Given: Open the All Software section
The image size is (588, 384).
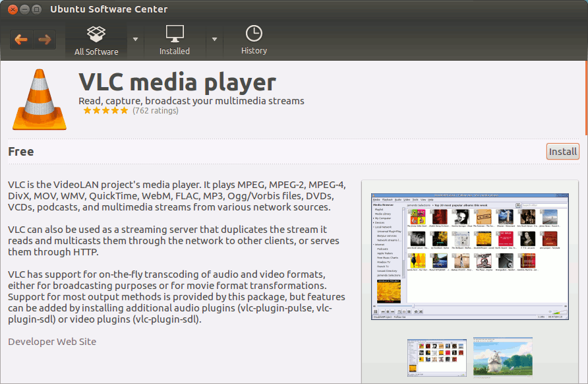Looking at the screenshot, I should click(96, 40).
